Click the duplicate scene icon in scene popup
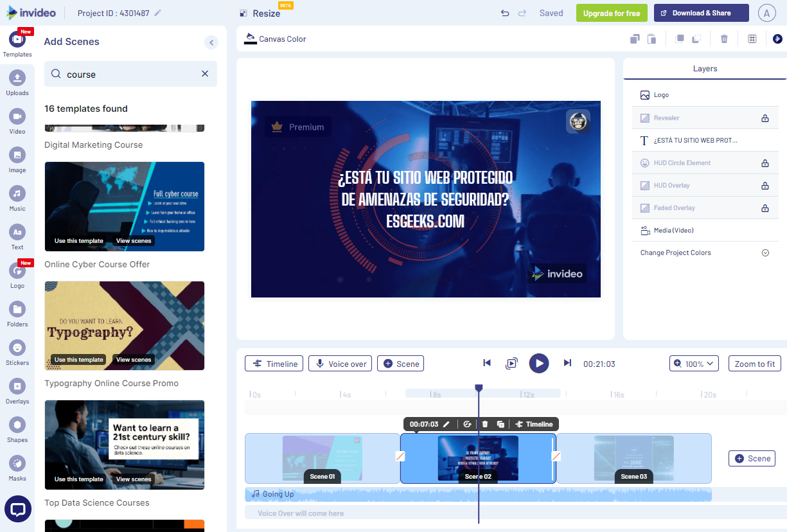This screenshot has width=787, height=532. point(501,423)
